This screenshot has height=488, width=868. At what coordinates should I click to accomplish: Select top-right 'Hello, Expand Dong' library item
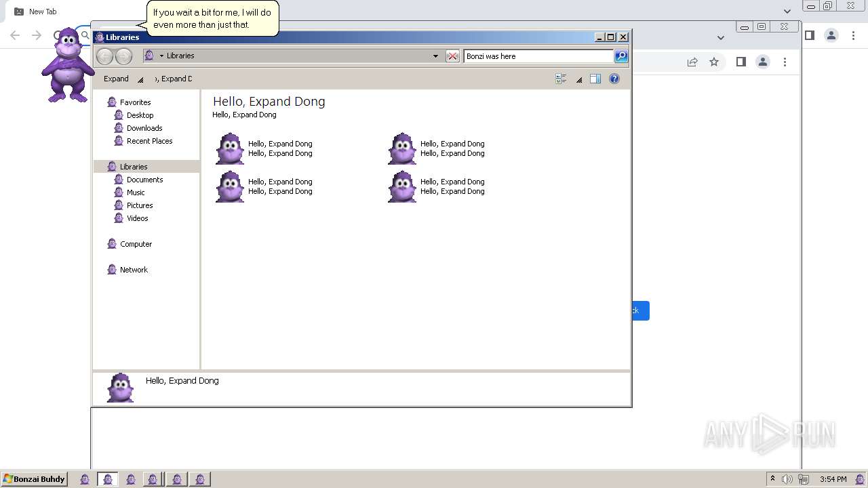tap(436, 148)
